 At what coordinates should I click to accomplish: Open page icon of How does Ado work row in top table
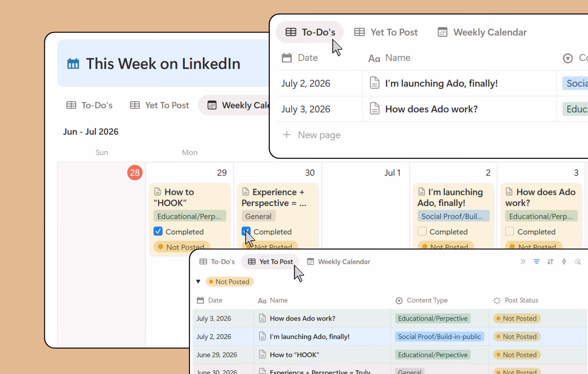point(375,109)
